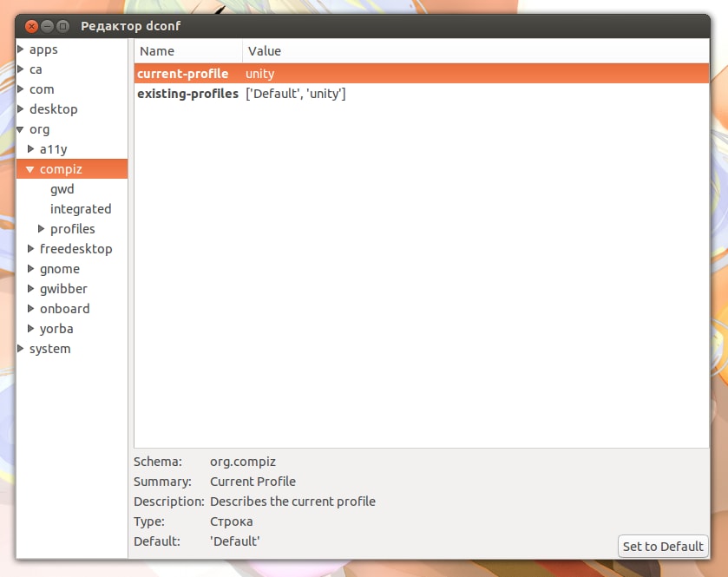This screenshot has height=577, width=728.
Task: Close the dconf editor window
Action: 31,26
